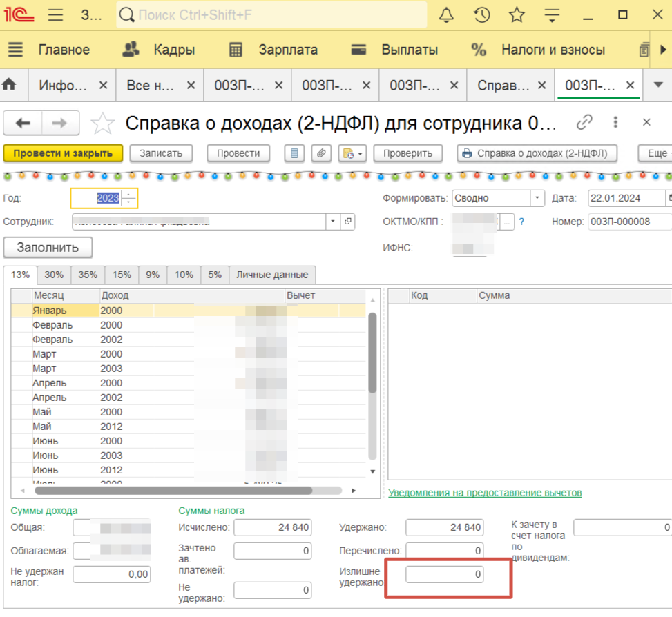Click Провести и закрыть button
The image size is (672, 617).
[x=63, y=153]
